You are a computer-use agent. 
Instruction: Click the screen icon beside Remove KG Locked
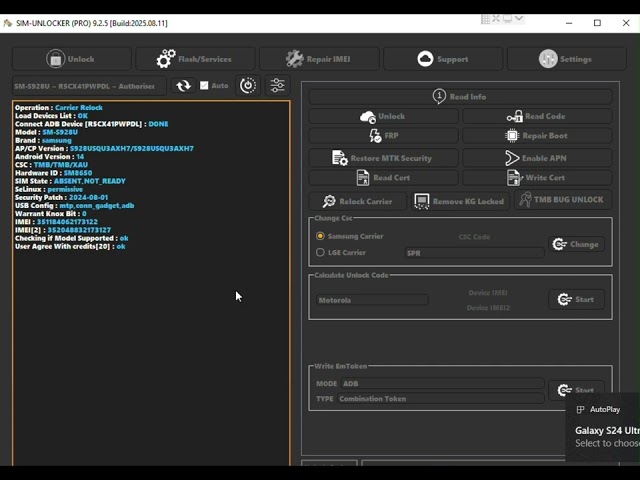click(422, 201)
